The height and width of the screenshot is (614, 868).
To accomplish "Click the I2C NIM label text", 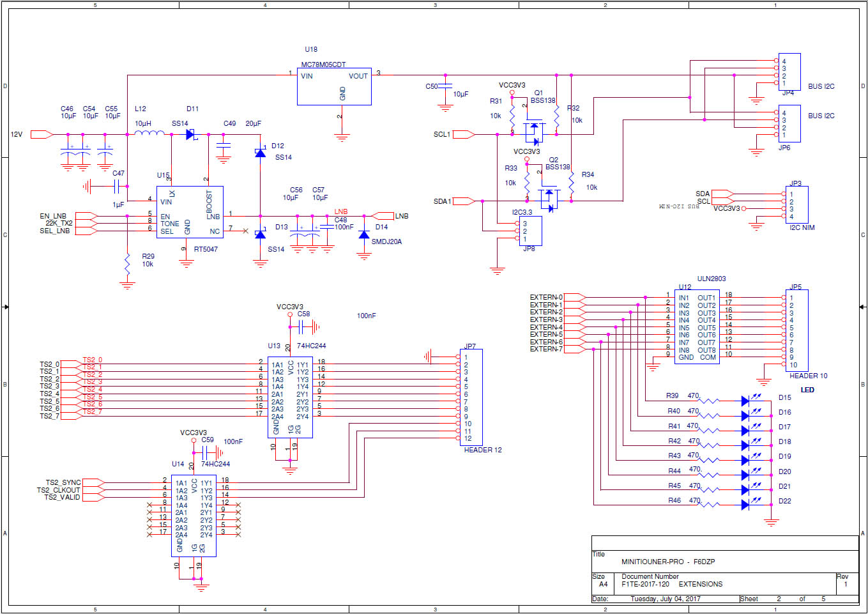I will tap(802, 227).
